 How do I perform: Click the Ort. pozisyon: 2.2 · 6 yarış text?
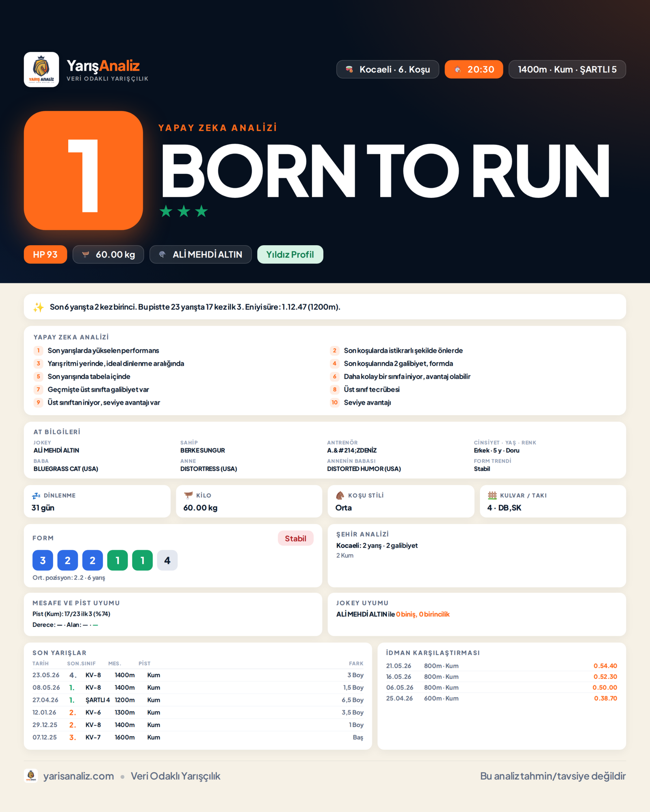pyautogui.click(x=69, y=577)
